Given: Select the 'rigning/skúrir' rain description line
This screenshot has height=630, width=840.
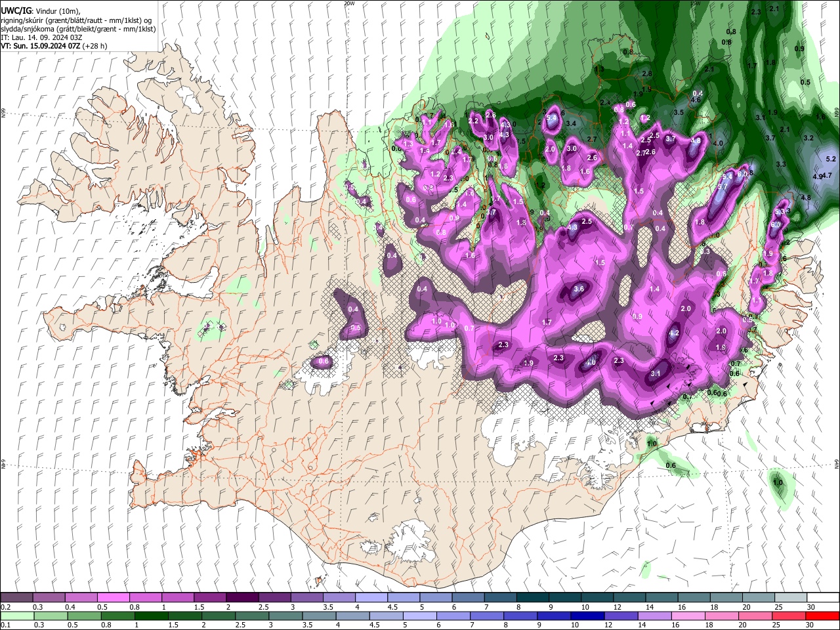Looking at the screenshot, I should (x=76, y=20).
